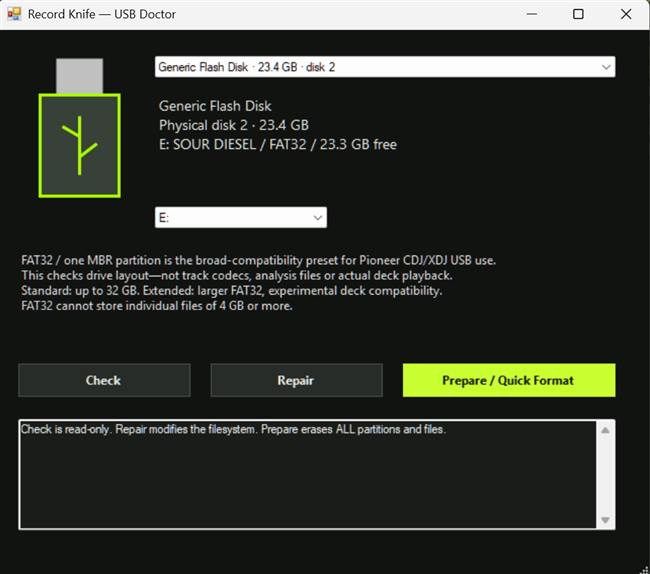Click the SOUR DIESEL volume info line
Image resolution: width=650 pixels, height=574 pixels.
pos(278,144)
